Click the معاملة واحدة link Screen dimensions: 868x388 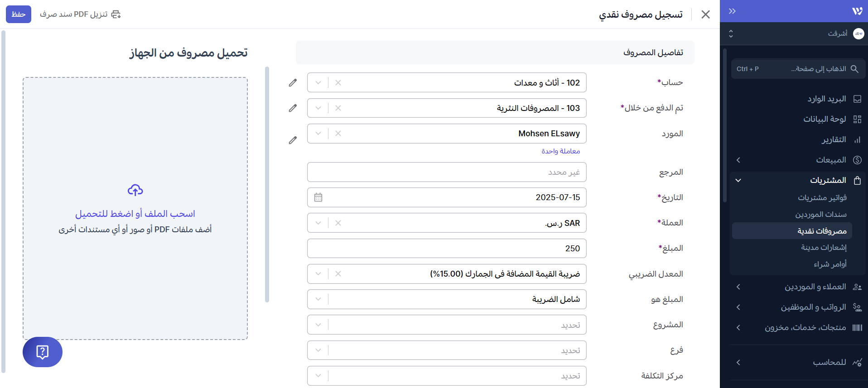560,151
